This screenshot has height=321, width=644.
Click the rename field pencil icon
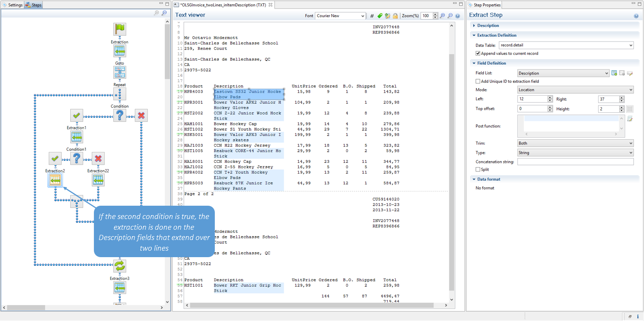tap(629, 73)
